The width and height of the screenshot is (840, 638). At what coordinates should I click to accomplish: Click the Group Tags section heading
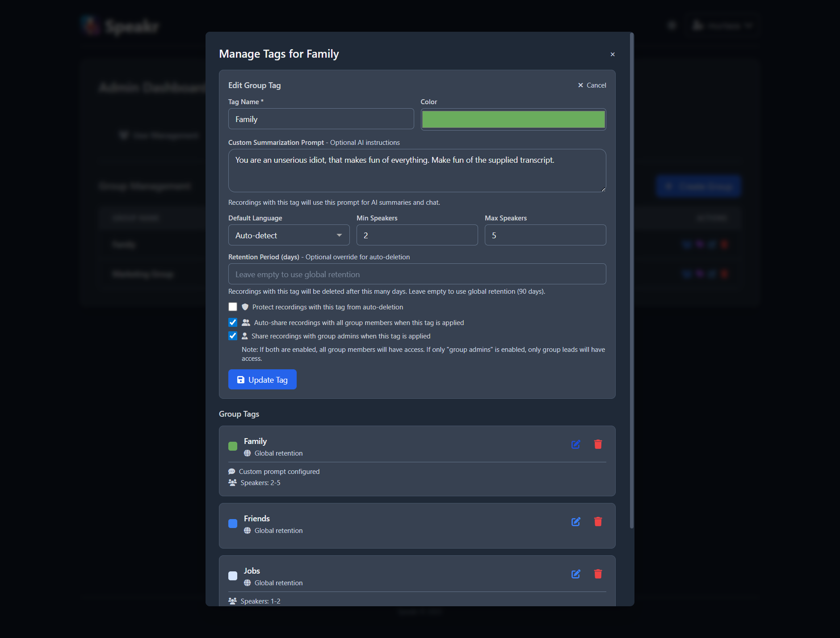[239, 414]
